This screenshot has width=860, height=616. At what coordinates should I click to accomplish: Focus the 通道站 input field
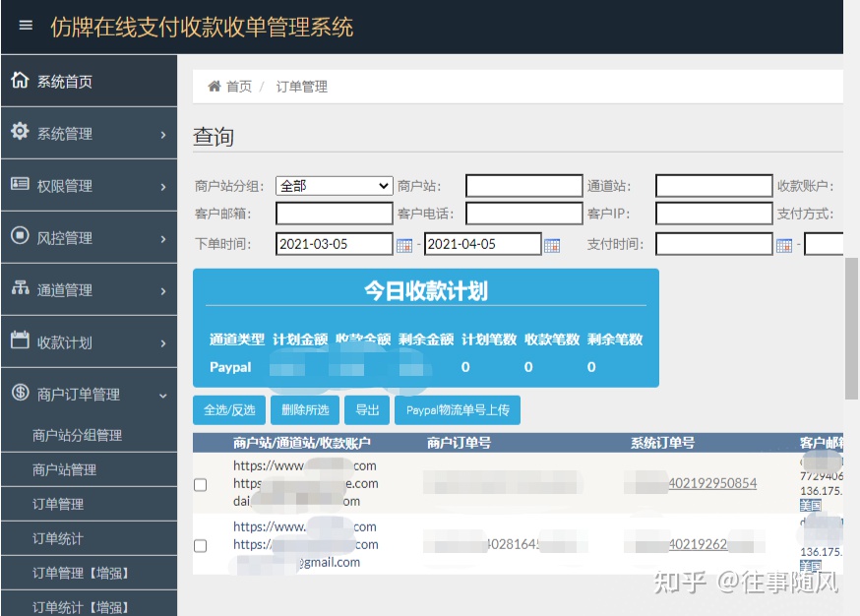pyautogui.click(x=713, y=185)
